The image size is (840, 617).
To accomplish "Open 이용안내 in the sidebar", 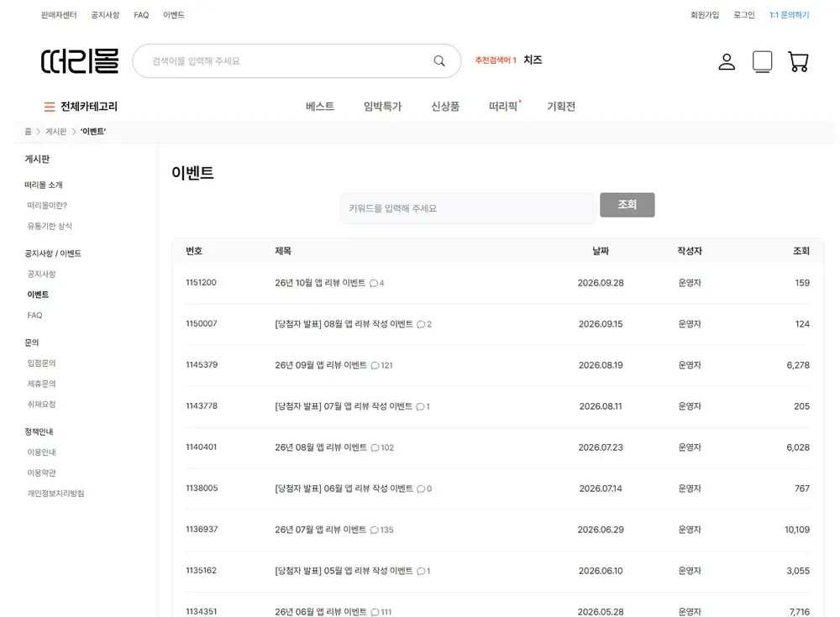I will click(x=41, y=452).
